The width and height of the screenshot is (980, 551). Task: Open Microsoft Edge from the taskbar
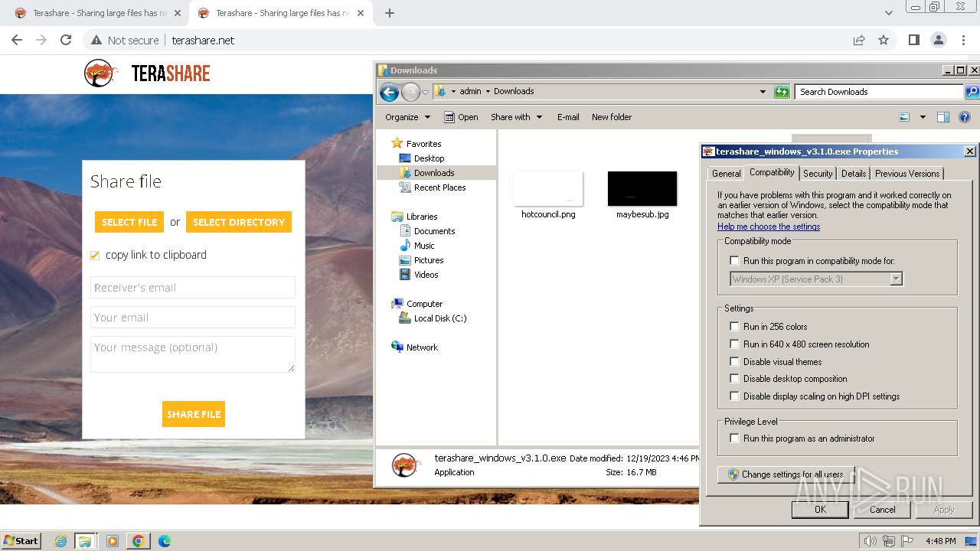coord(164,541)
